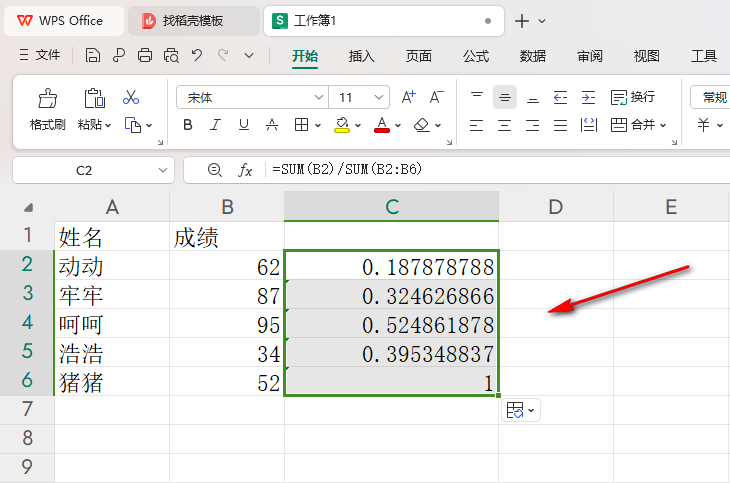Screen dimensions: 730x483
Task: Apply justified alignment icon
Action: click(561, 125)
